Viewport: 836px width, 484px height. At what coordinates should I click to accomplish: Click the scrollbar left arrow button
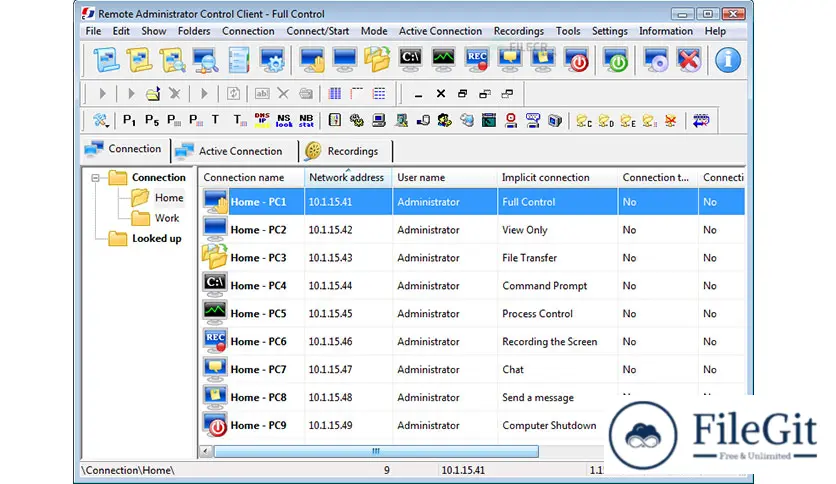click(x=206, y=451)
